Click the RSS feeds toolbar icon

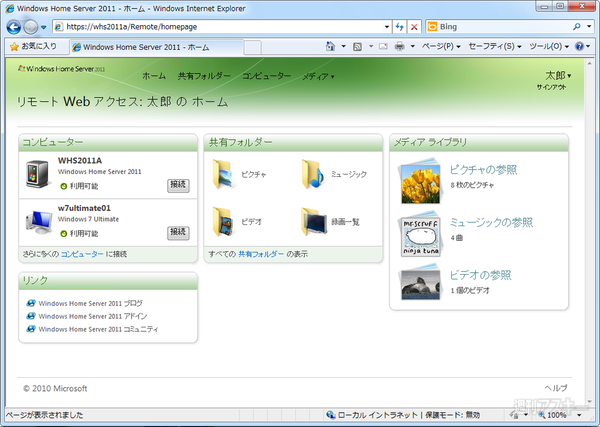357,47
